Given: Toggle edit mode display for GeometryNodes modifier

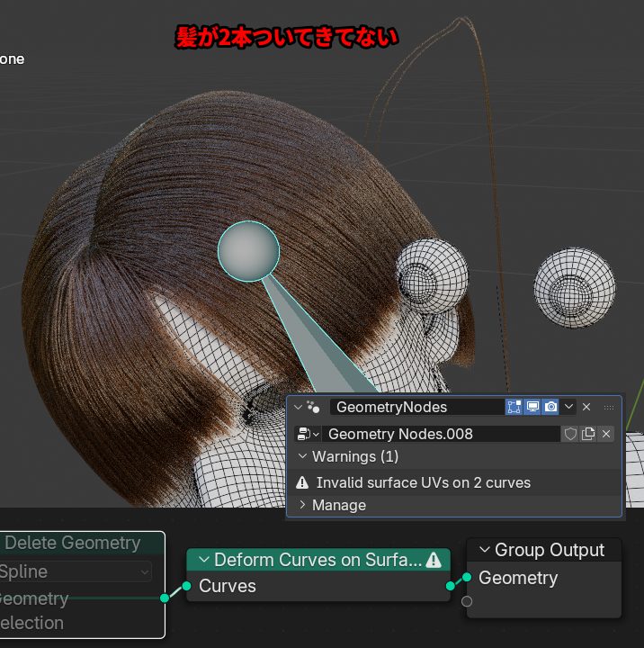Looking at the screenshot, I should coord(514,407).
